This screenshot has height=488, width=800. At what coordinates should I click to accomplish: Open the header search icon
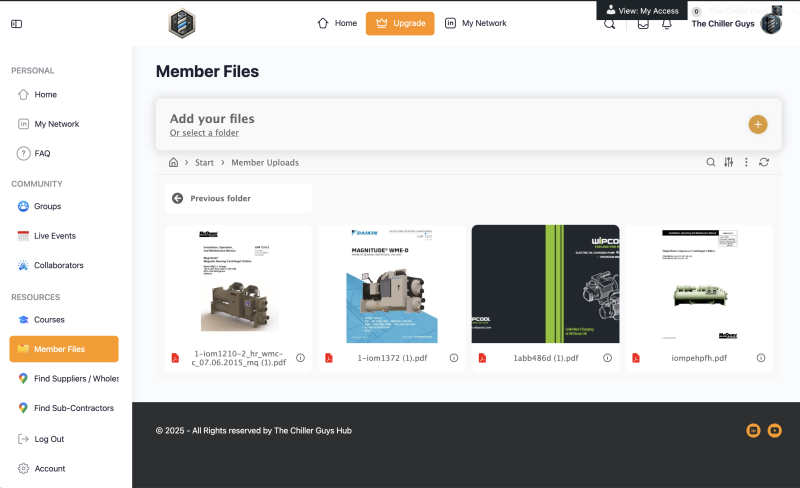click(610, 25)
